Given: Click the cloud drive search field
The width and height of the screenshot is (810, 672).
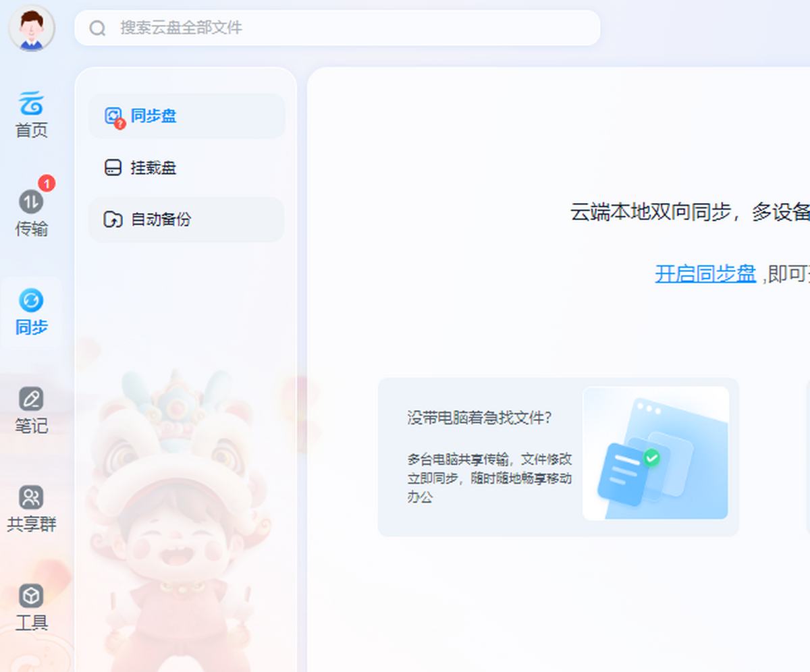Looking at the screenshot, I should (337, 28).
